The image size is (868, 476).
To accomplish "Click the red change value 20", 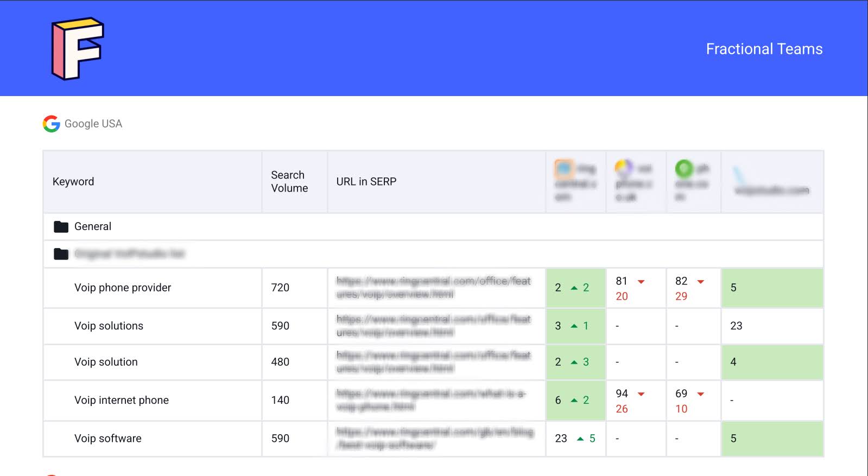I will tap(622, 296).
